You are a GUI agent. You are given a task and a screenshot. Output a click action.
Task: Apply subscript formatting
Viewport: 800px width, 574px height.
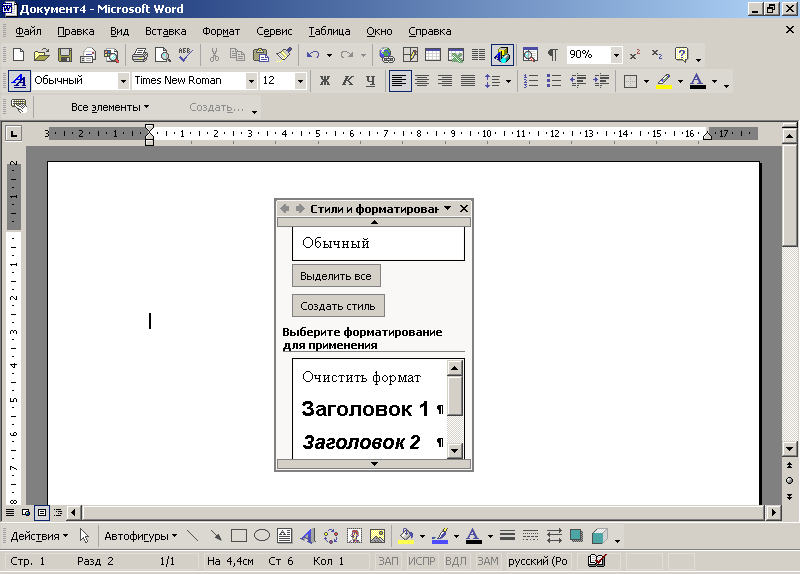point(657,55)
